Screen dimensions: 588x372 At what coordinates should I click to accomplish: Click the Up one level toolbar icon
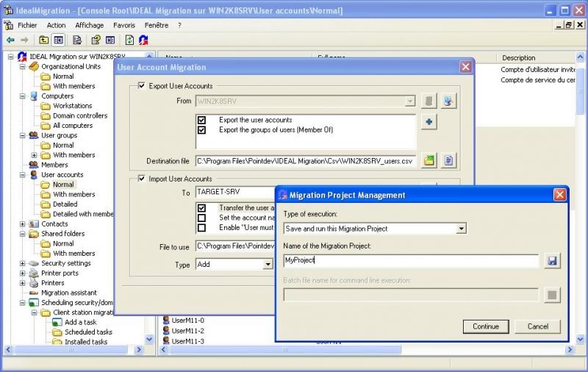pos(44,40)
